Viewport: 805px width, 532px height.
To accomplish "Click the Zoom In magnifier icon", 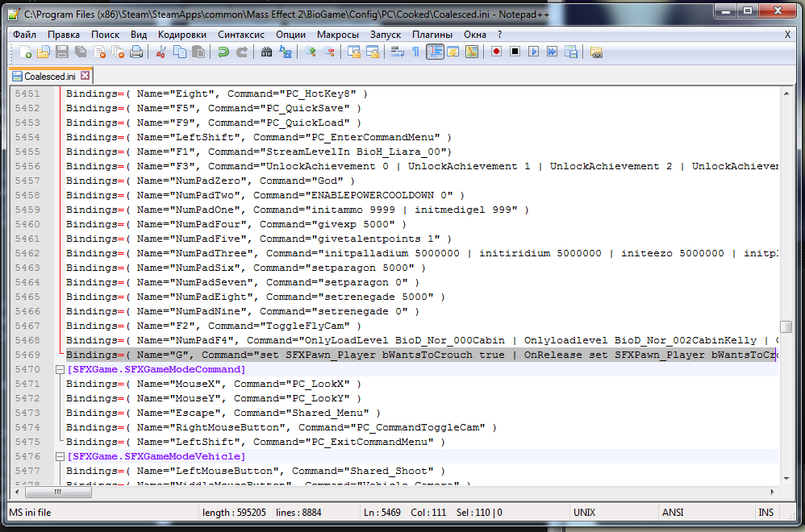I will 310,52.
